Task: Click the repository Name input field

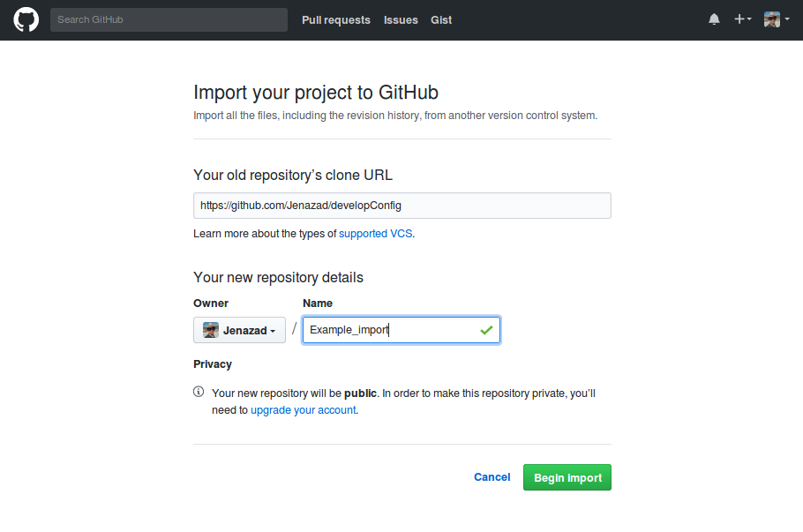Action: (401, 330)
